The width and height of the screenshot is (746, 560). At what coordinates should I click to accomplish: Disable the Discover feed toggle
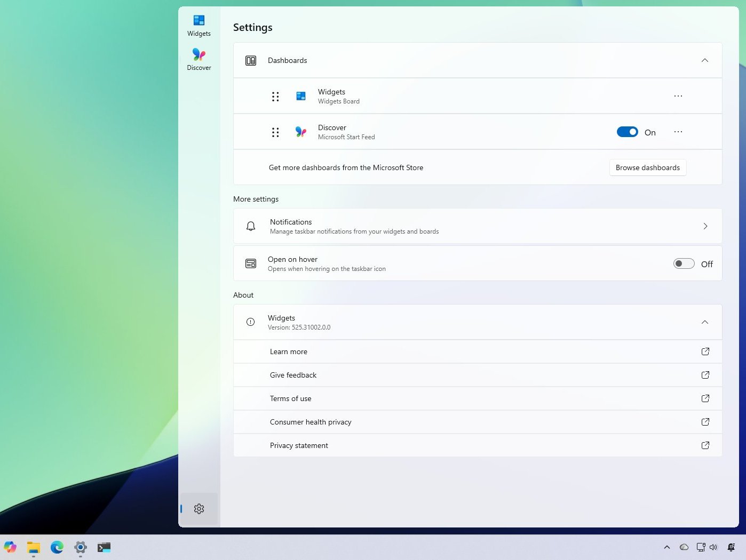628,132
